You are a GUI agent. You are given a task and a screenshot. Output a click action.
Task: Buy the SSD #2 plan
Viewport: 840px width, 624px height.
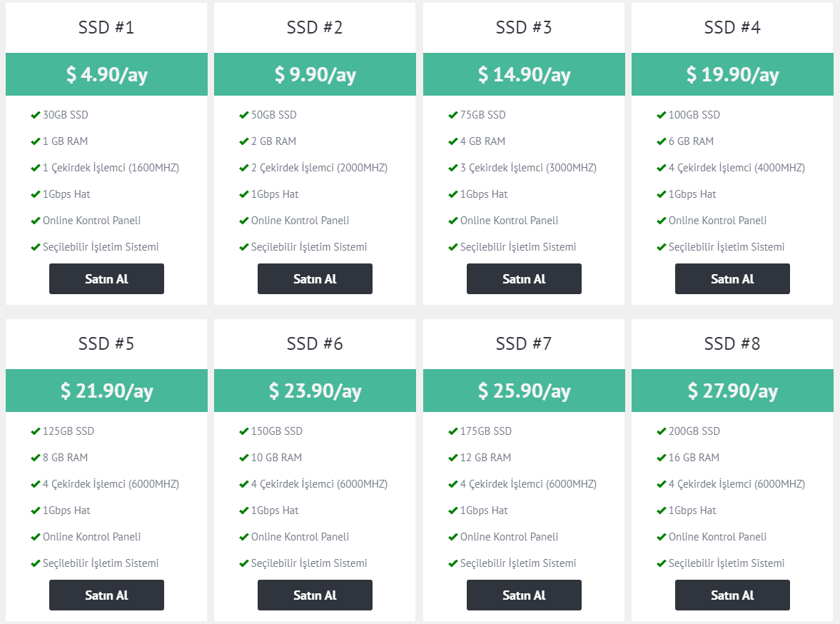[315, 278]
